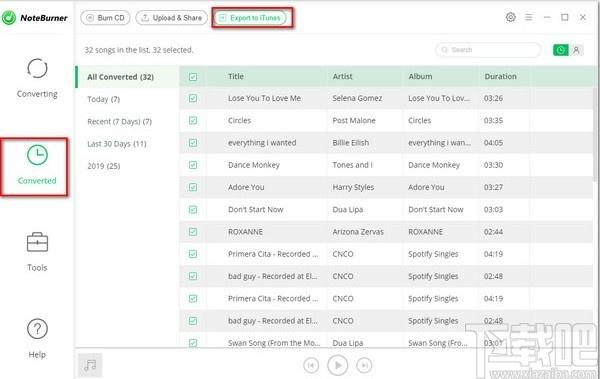Open the hamburger menu
Image resolution: width=600 pixels, height=379 pixels.
click(528, 17)
